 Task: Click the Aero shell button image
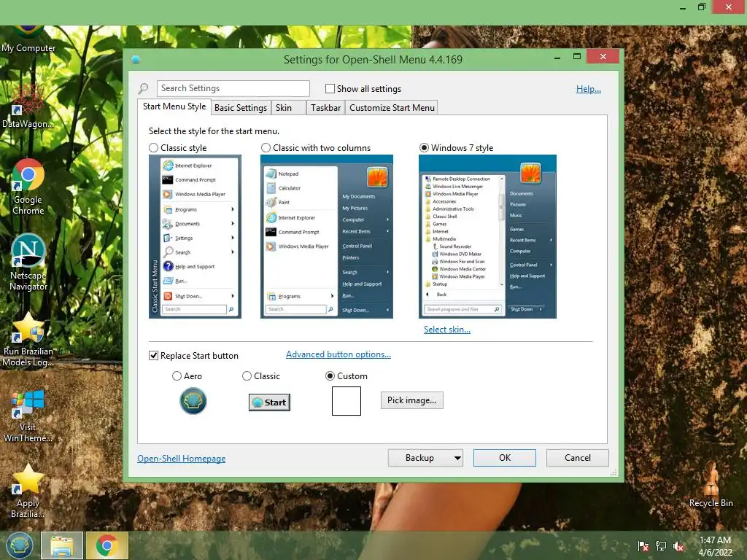pos(193,401)
